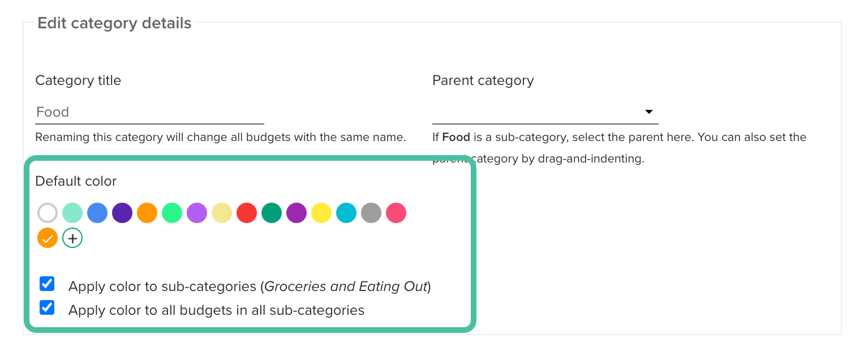868x351 pixels.
Task: Choose the bright yellow color swatch
Action: pyautogui.click(x=321, y=213)
